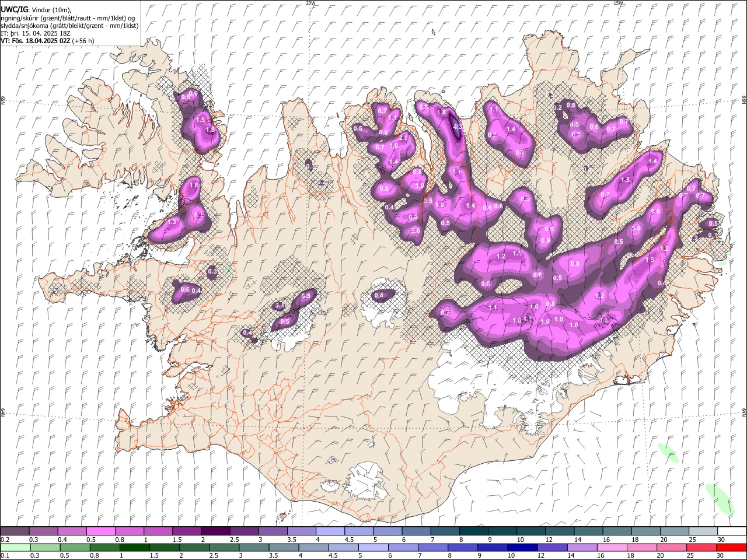Click the 'slydda/snjókoma' legend description line
Screen dimensions: 747x560
click(69, 26)
